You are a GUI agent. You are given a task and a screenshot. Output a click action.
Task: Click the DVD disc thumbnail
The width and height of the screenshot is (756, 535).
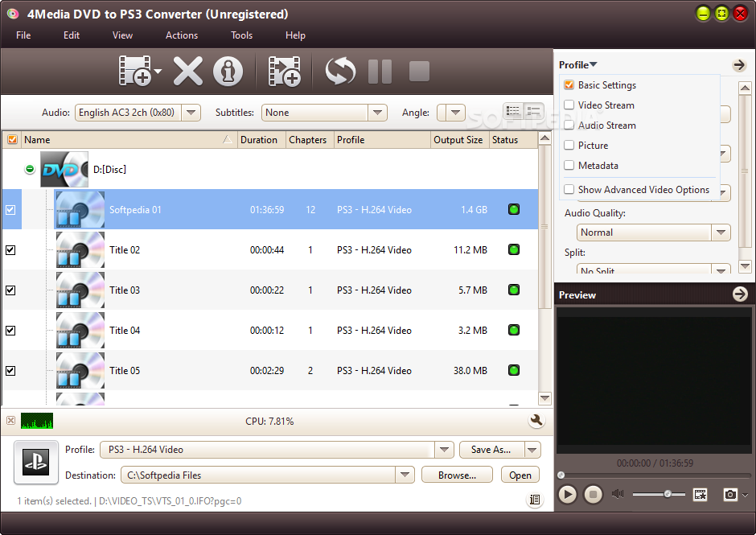64,169
